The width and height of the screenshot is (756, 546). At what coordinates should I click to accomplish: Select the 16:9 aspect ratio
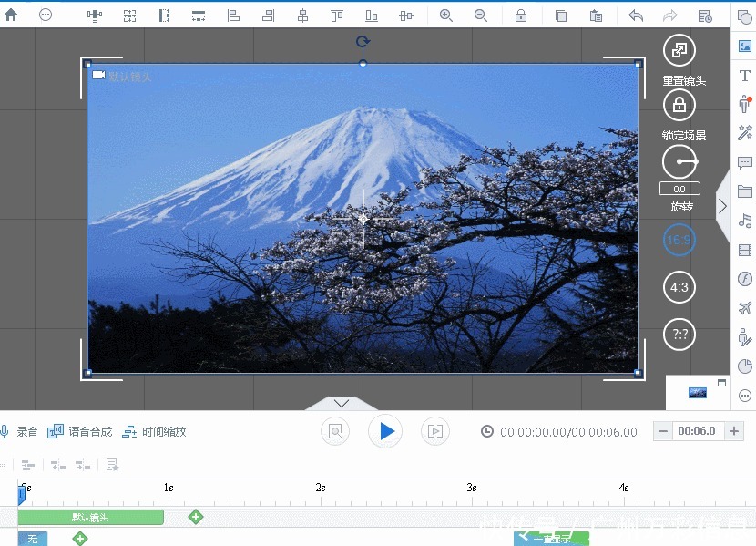(679, 241)
